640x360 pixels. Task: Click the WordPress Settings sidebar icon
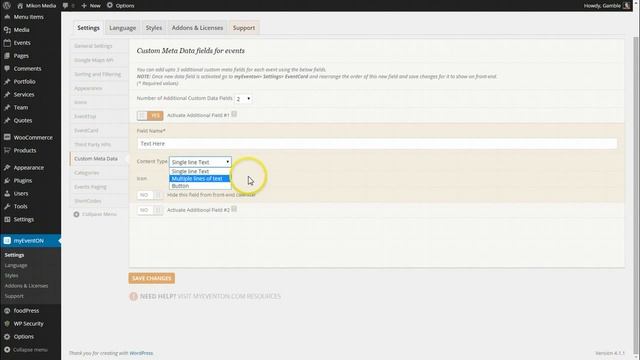click(7, 219)
